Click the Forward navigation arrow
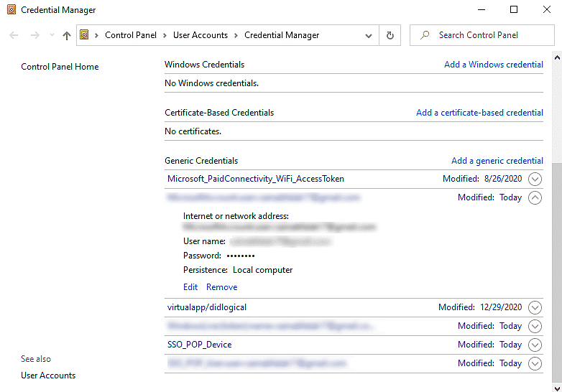 pyautogui.click(x=34, y=35)
